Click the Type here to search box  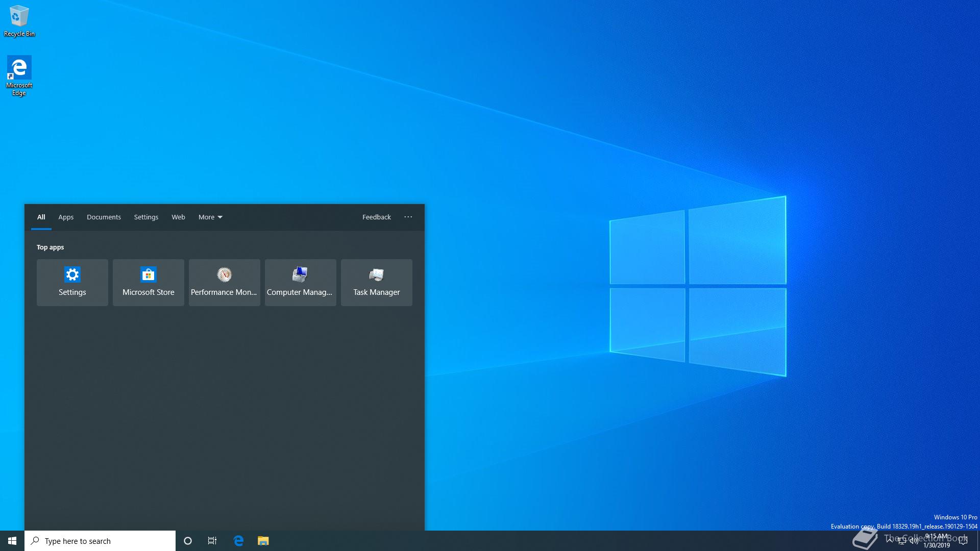(100, 541)
